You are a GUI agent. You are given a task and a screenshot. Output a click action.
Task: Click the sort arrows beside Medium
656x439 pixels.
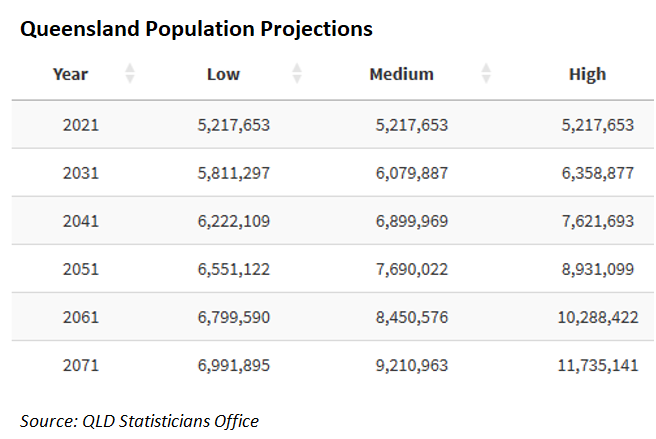coord(486,74)
